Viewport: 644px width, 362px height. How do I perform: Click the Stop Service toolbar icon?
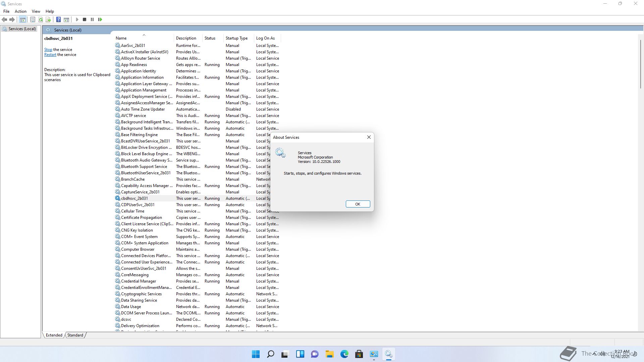(x=85, y=19)
